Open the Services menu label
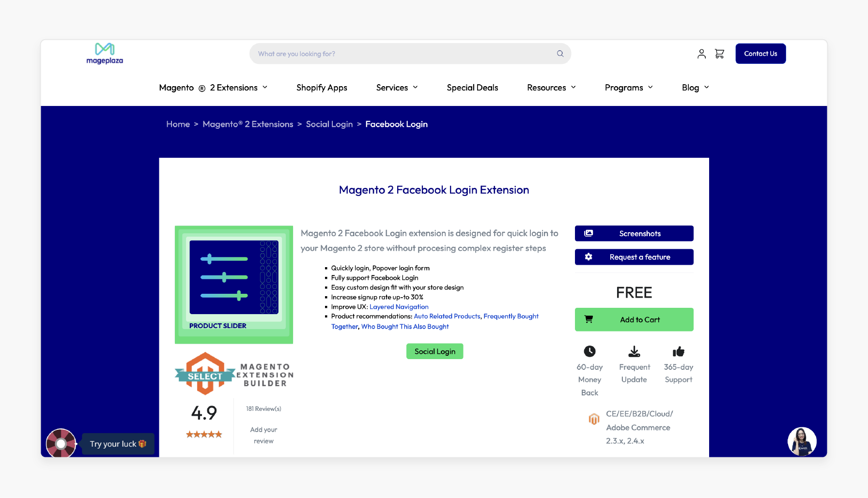This screenshot has height=498, width=868. (x=392, y=88)
